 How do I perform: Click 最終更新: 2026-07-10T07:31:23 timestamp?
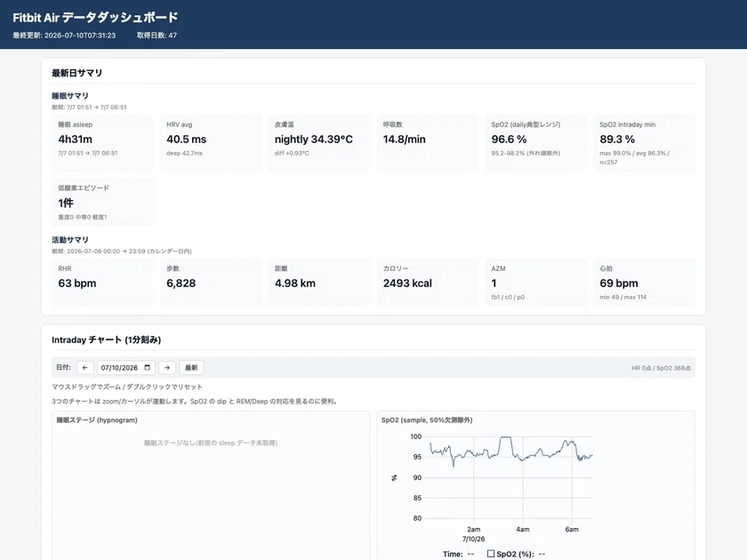pos(64,36)
